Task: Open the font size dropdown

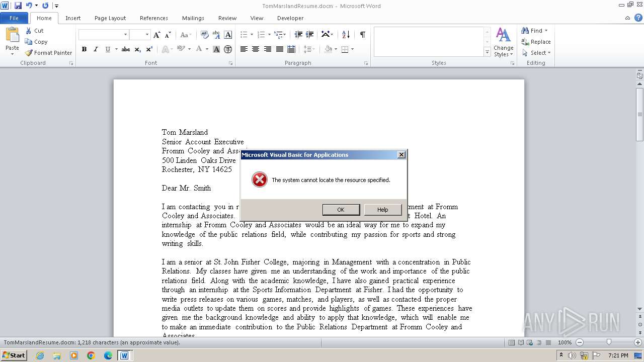Action: pos(147,35)
